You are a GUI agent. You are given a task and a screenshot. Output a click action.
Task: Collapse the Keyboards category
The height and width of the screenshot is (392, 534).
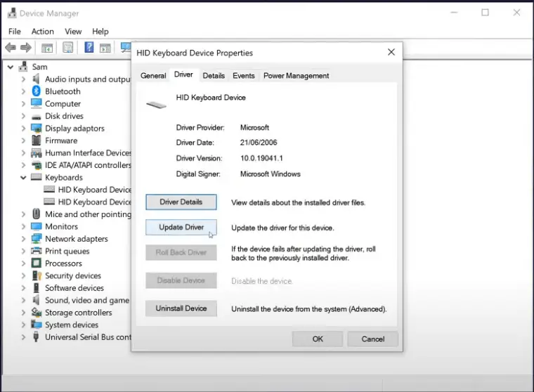(x=23, y=178)
